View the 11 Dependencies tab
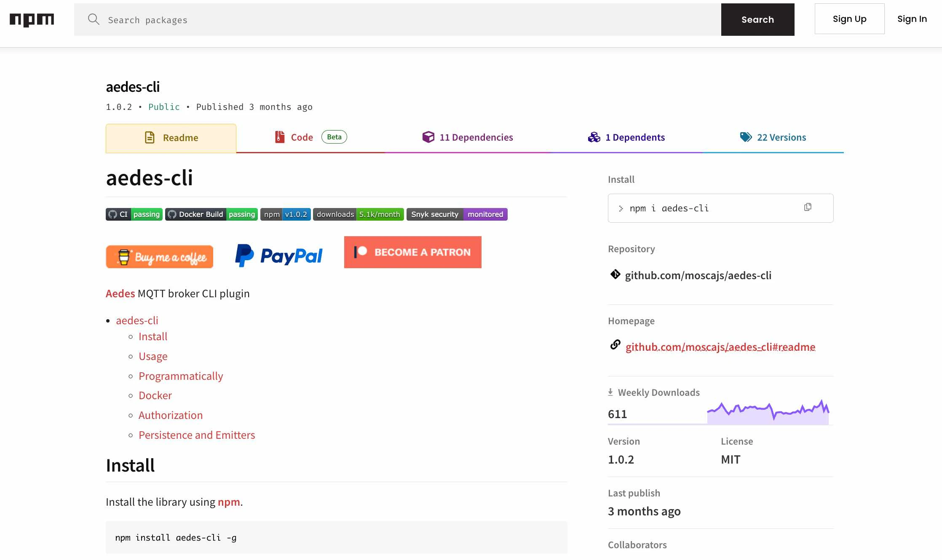Viewport: 942px width, 560px height. pyautogui.click(x=468, y=137)
